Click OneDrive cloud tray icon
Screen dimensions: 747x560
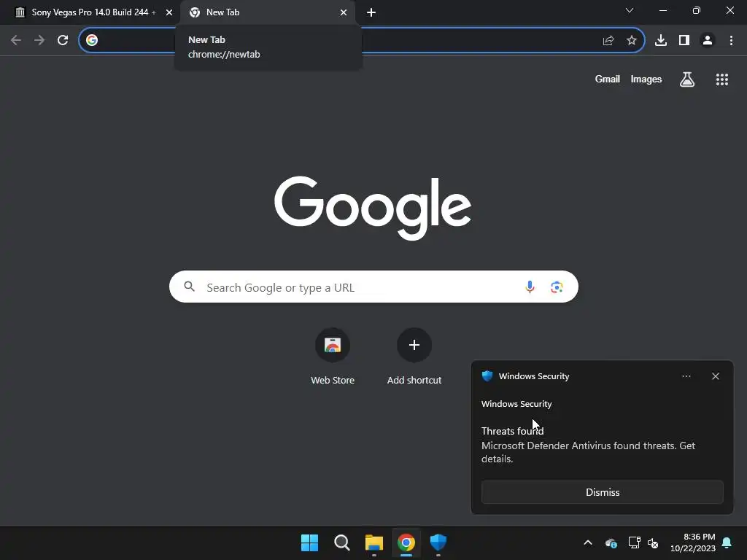tap(611, 542)
